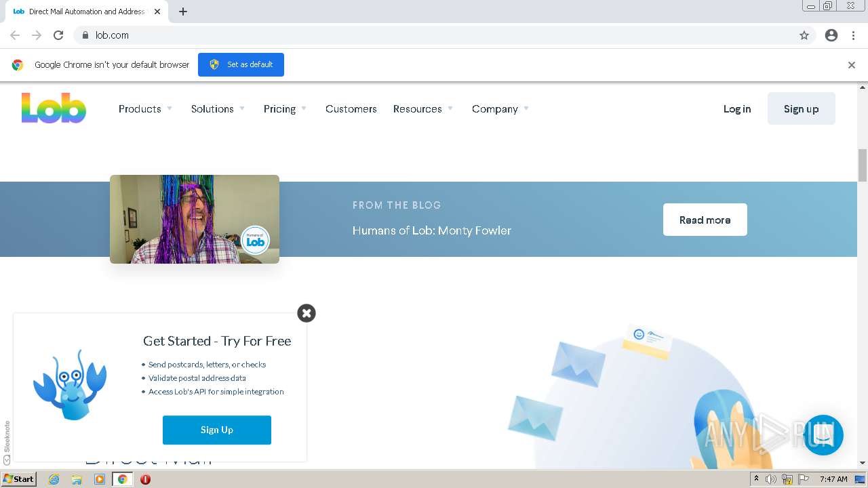Click the Chrome taskbar icon
Viewport: 868px width, 488px height.
[x=123, y=479]
